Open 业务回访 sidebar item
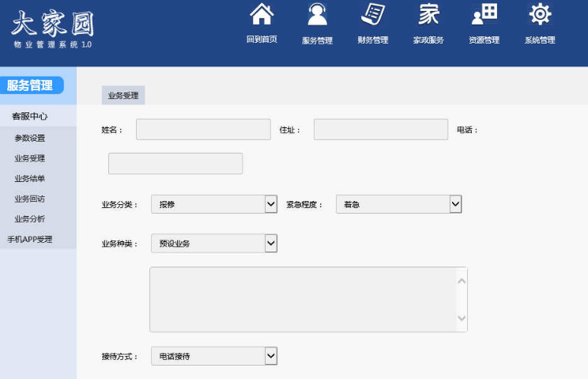 pos(30,199)
